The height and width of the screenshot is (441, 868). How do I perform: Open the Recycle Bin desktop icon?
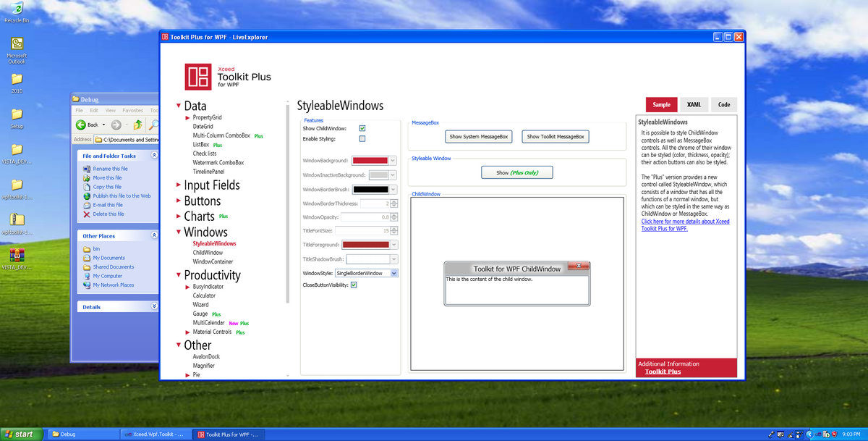[16, 9]
